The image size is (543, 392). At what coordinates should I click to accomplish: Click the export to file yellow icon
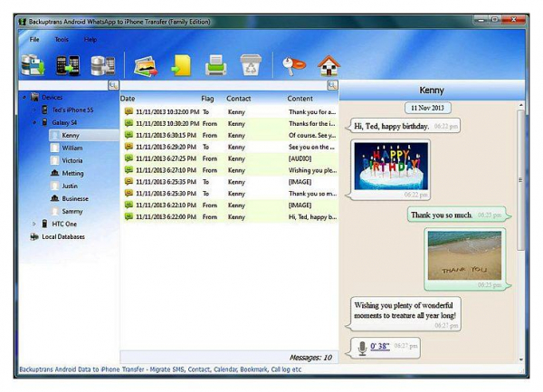(181, 65)
